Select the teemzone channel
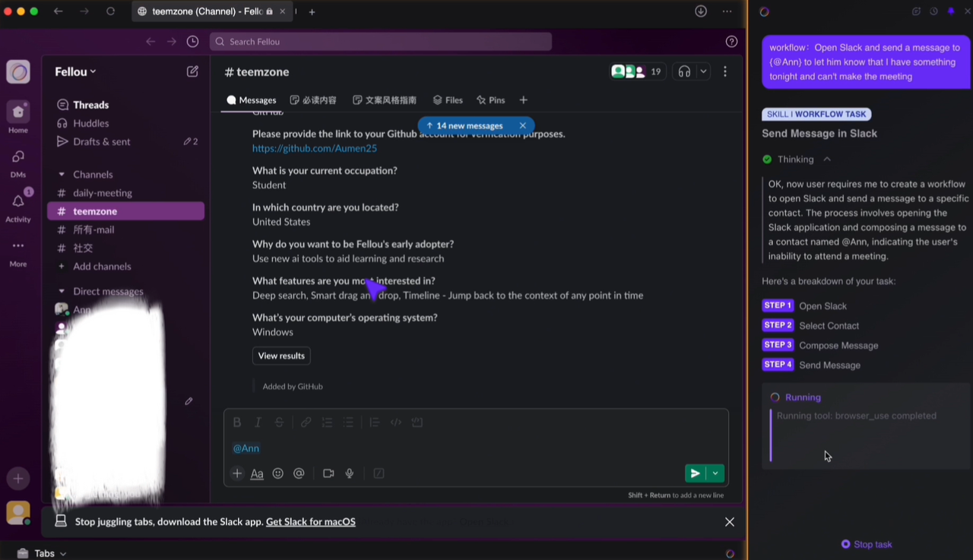The image size is (973, 560). (x=125, y=211)
